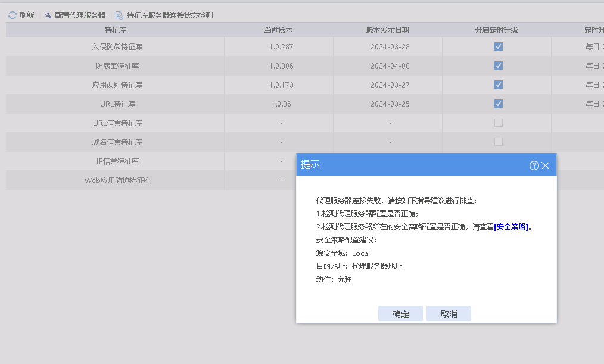Toggle scheduled upgrade checkbox for URL信誉特征库
604x364 pixels.
point(499,123)
